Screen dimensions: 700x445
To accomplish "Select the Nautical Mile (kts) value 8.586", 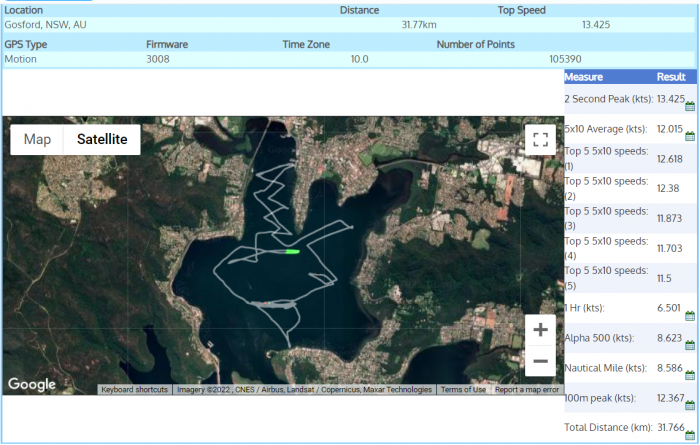I will tap(670, 368).
